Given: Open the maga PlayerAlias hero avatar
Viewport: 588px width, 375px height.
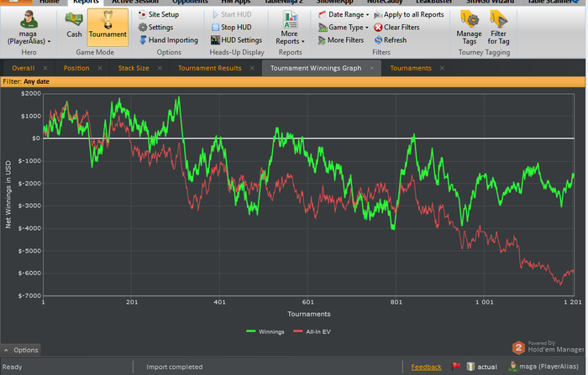Looking at the screenshot, I should [x=29, y=19].
